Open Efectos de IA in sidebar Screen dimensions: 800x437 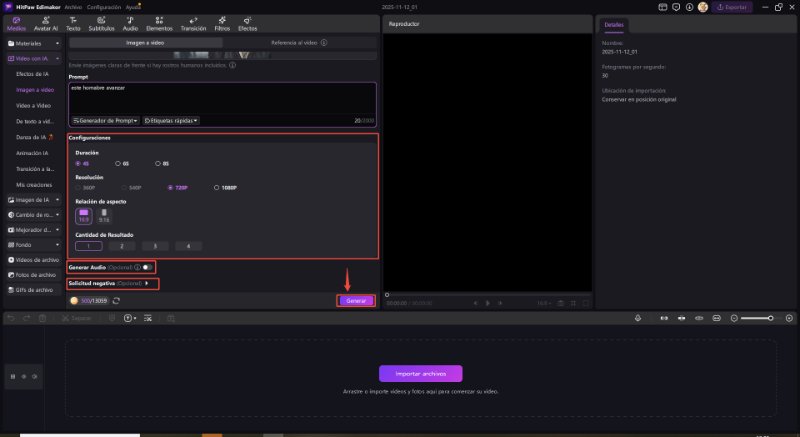(33, 74)
